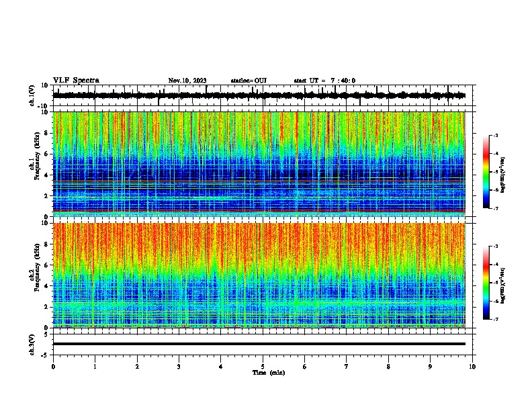Click time axis tick label "9"
Screen dimensions: 532x411
pyautogui.click(x=430, y=367)
